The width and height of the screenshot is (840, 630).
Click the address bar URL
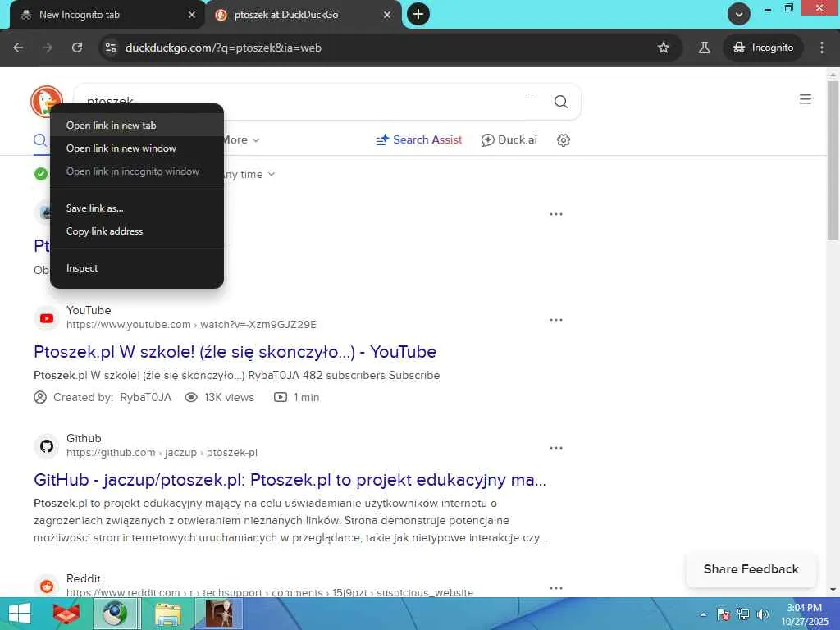223,48
